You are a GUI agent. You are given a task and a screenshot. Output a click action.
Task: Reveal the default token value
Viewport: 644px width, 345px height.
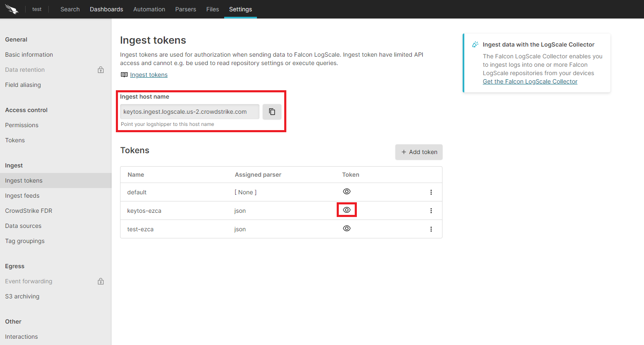347,191
